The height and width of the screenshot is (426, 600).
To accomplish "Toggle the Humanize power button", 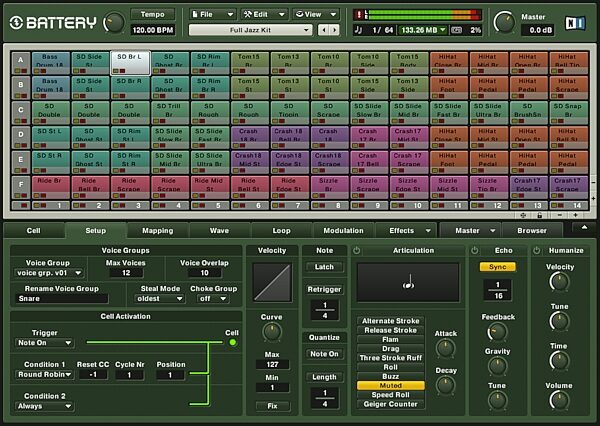I will tap(536, 250).
